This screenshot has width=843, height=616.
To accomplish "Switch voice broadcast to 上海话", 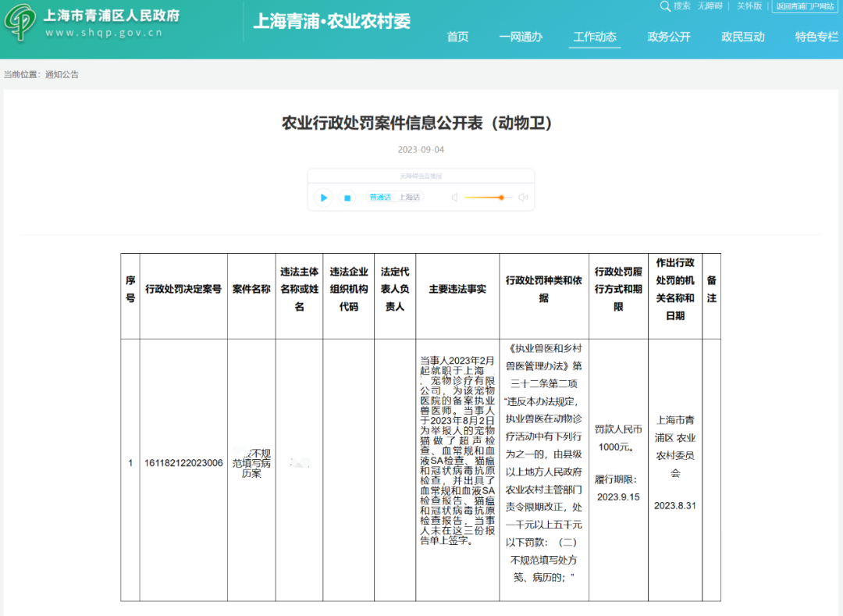I will [410, 198].
